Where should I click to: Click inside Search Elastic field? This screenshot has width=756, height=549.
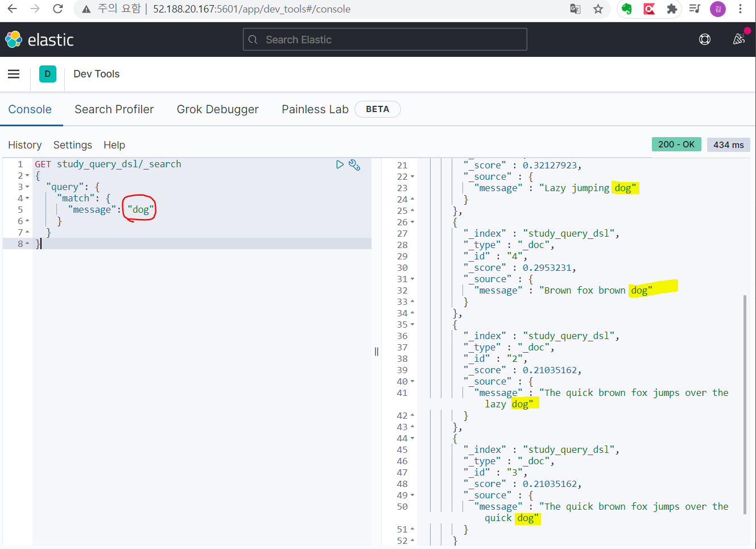pos(385,39)
